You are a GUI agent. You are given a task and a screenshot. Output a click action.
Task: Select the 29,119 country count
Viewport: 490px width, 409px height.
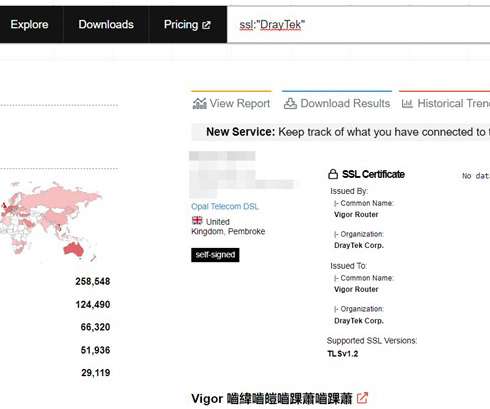tap(95, 373)
